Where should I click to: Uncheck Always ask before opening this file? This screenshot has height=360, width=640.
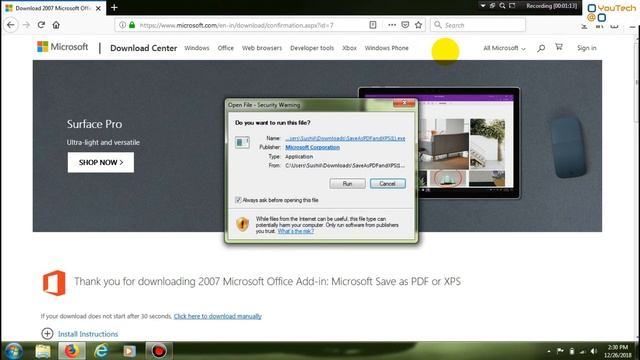tap(238, 200)
